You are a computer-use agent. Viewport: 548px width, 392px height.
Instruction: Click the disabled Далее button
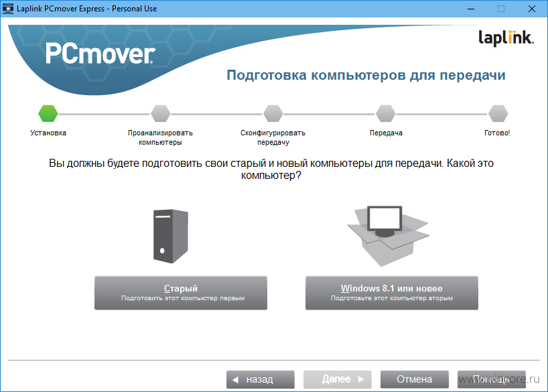click(x=337, y=379)
